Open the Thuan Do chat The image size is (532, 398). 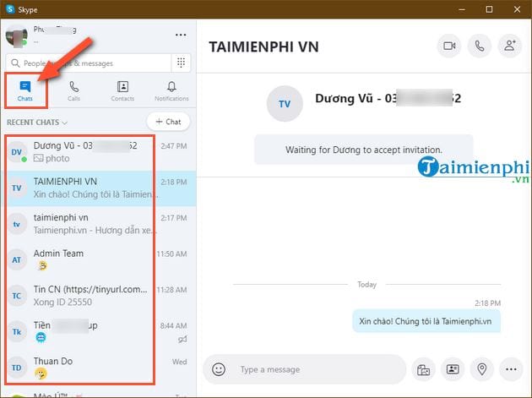pyautogui.click(x=99, y=368)
